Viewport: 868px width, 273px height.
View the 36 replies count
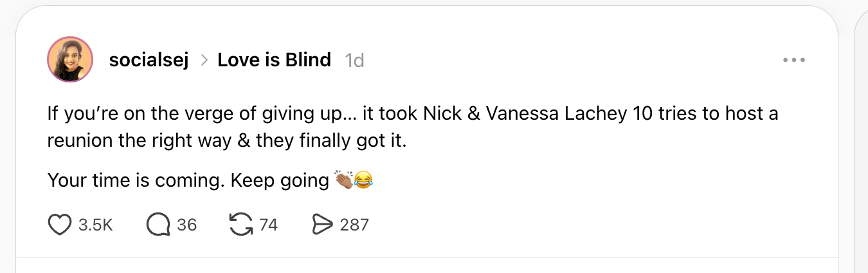[x=186, y=225]
